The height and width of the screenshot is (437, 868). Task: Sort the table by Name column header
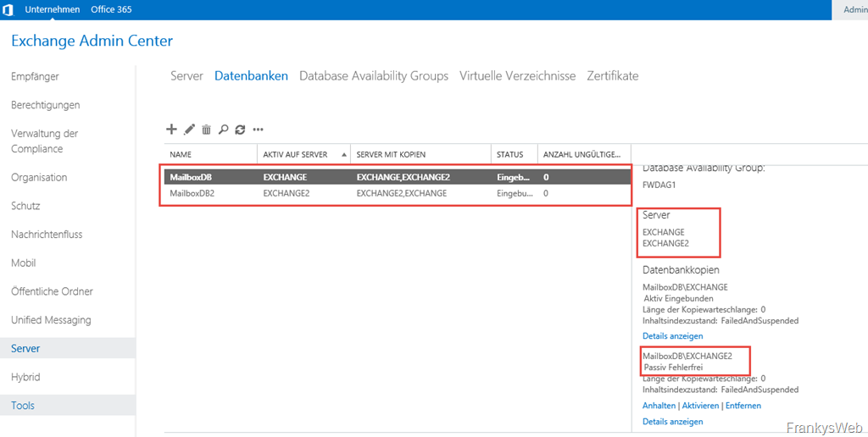click(x=181, y=155)
